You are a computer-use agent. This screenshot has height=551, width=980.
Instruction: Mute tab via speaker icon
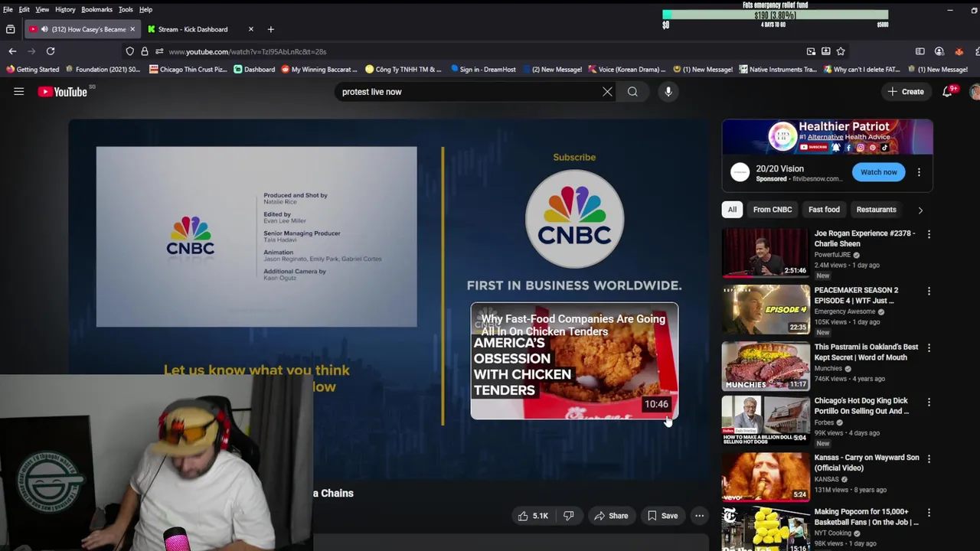pos(44,29)
